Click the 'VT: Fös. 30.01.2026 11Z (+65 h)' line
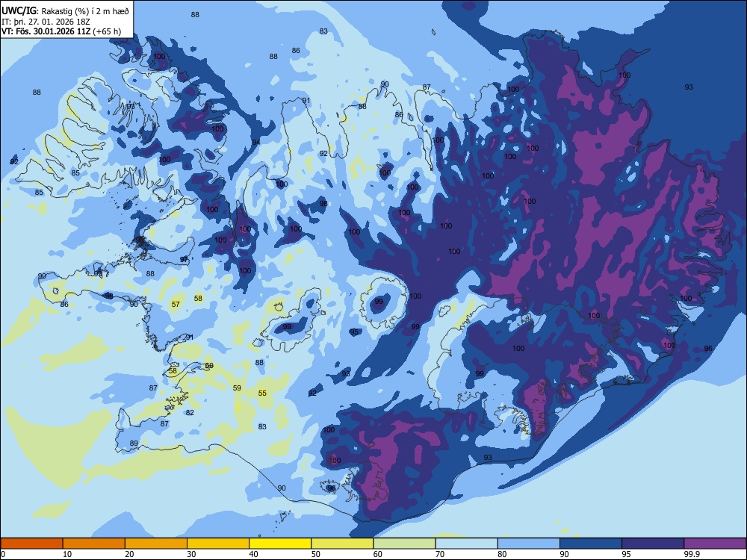The width and height of the screenshot is (747, 560). pyautogui.click(x=61, y=31)
